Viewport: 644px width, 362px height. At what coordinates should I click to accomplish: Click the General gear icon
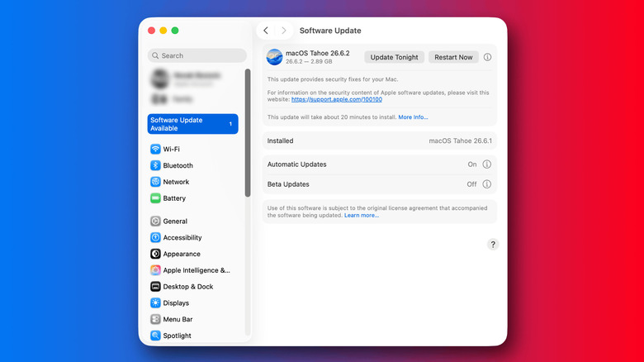point(155,221)
